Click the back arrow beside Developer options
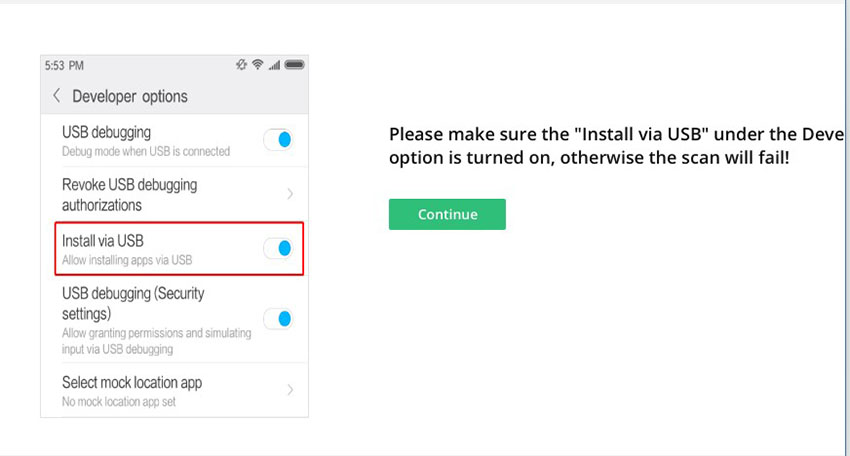 pyautogui.click(x=57, y=96)
